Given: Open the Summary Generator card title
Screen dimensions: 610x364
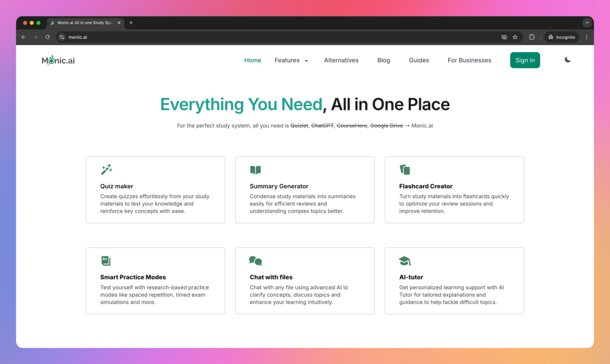Looking at the screenshot, I should (x=279, y=186).
